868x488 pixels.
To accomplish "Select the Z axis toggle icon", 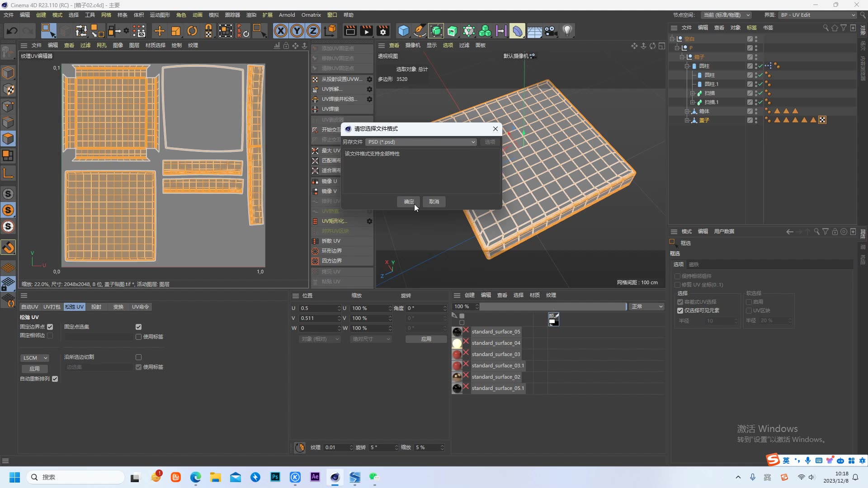I will click(313, 30).
